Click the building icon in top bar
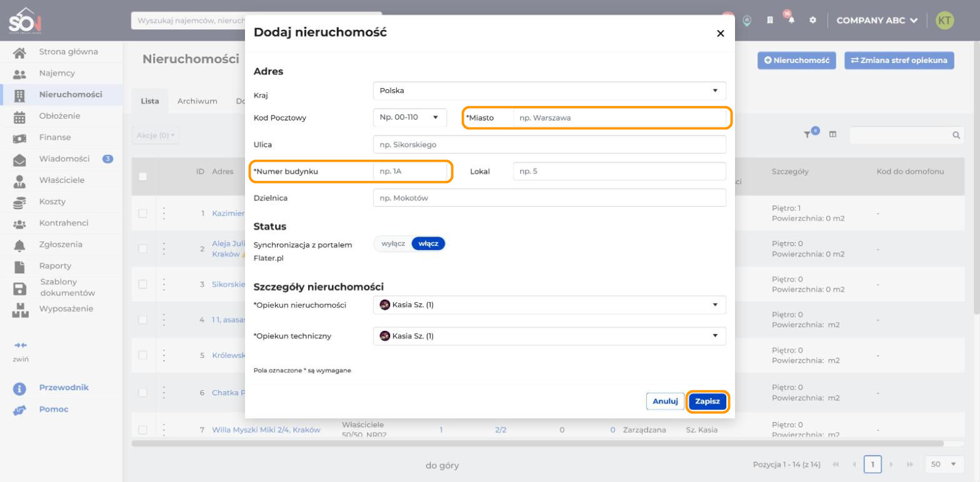The height and width of the screenshot is (482, 980). 771,21
